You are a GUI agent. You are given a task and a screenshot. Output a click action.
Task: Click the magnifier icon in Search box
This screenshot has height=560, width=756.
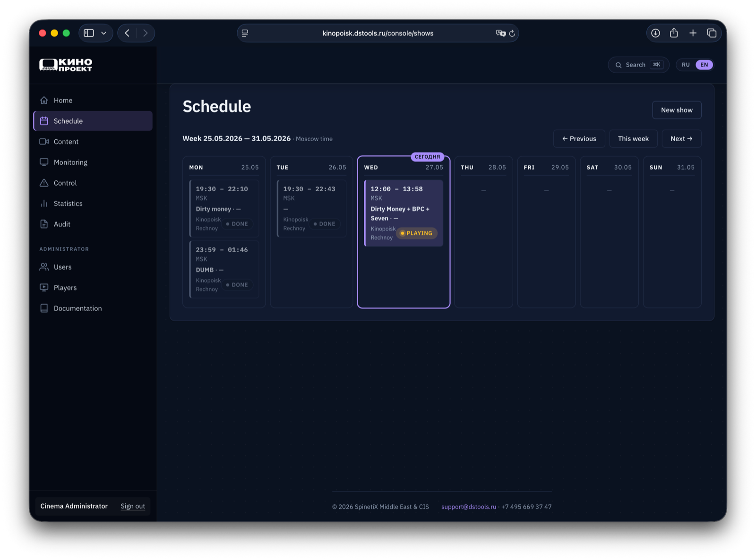pos(619,65)
